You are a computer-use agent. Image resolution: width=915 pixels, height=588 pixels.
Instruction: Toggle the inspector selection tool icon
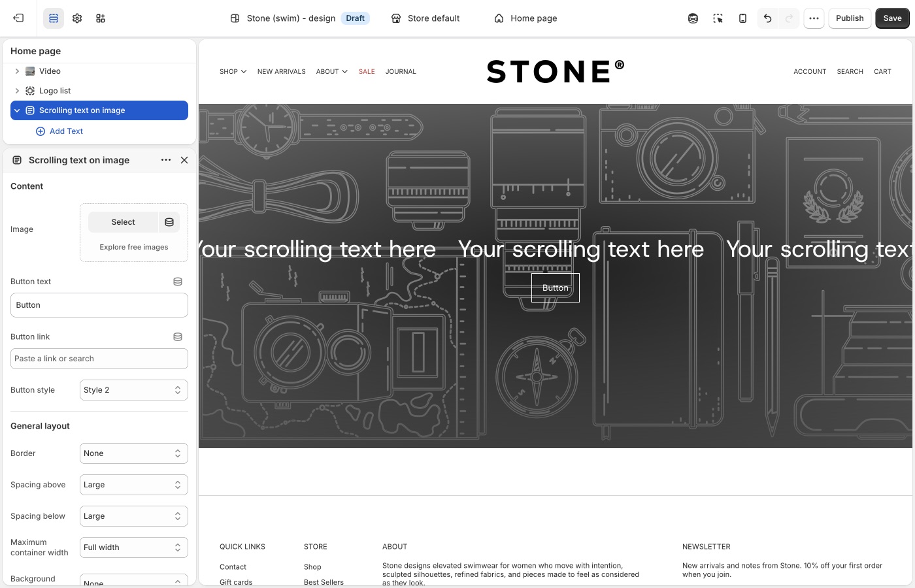point(718,18)
